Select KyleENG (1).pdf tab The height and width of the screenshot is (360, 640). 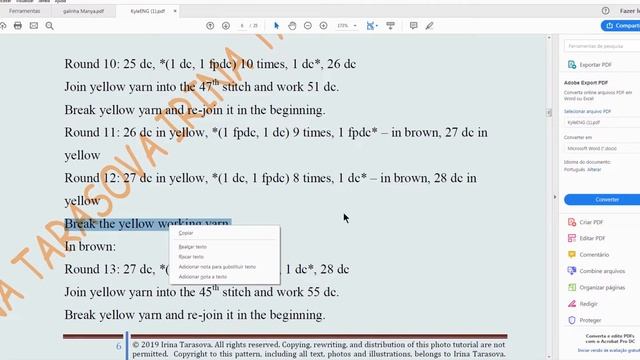pos(147,11)
